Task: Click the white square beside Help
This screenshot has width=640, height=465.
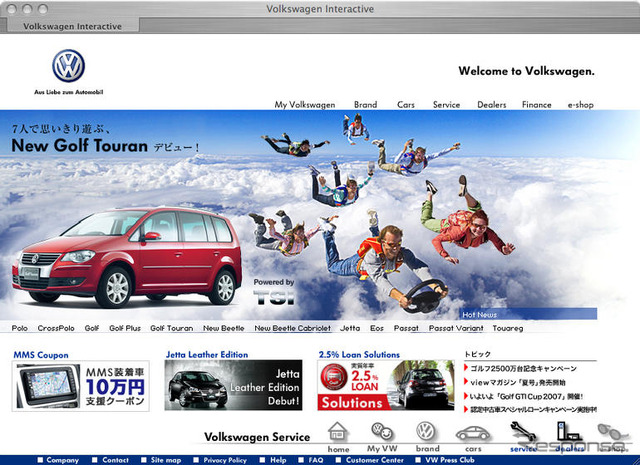Action: (262, 460)
